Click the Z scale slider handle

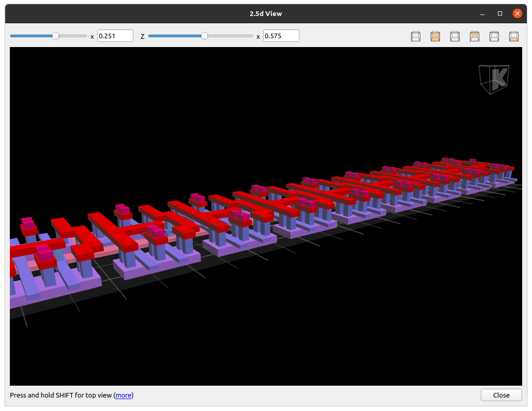click(204, 36)
